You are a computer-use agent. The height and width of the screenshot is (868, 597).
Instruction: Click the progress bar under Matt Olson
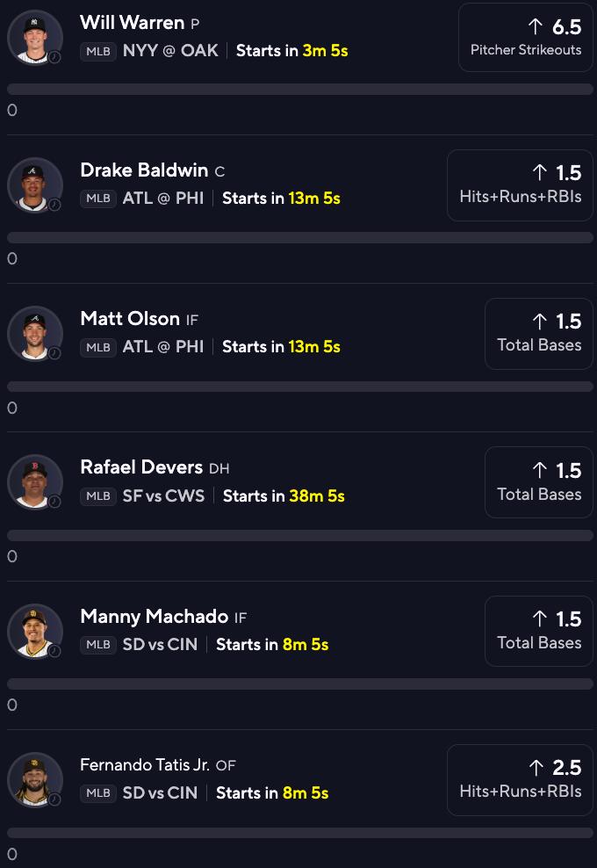coord(300,387)
